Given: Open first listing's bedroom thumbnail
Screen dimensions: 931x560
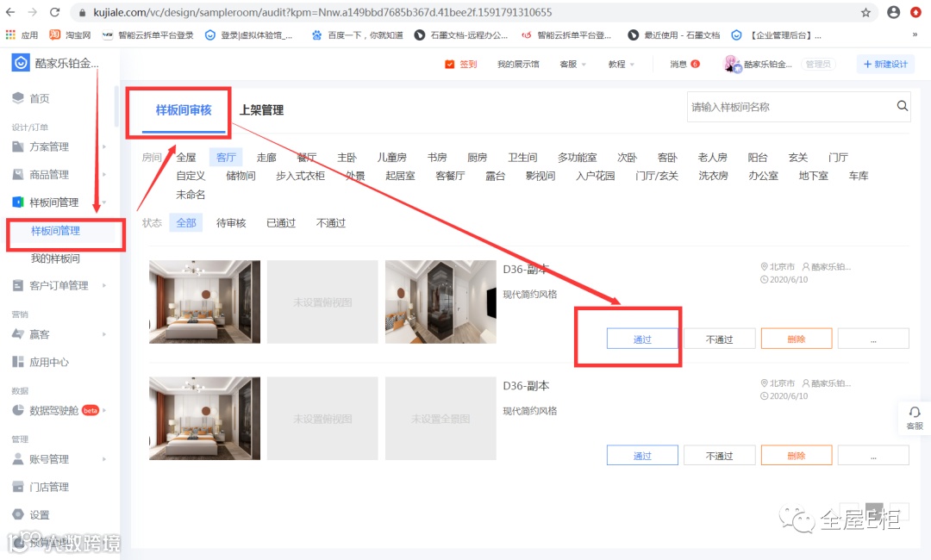Looking at the screenshot, I should [204, 302].
